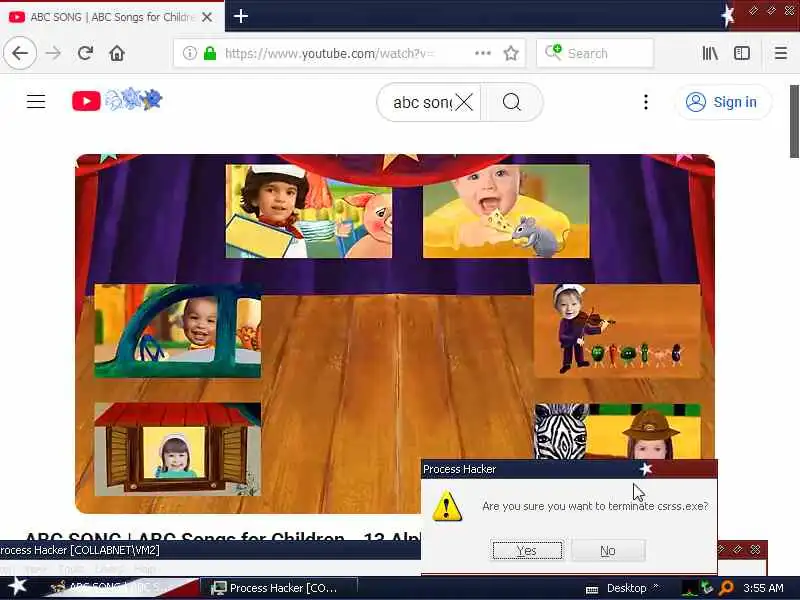Go to YouTube home via logo
This screenshot has width=800, height=600.
[117, 101]
